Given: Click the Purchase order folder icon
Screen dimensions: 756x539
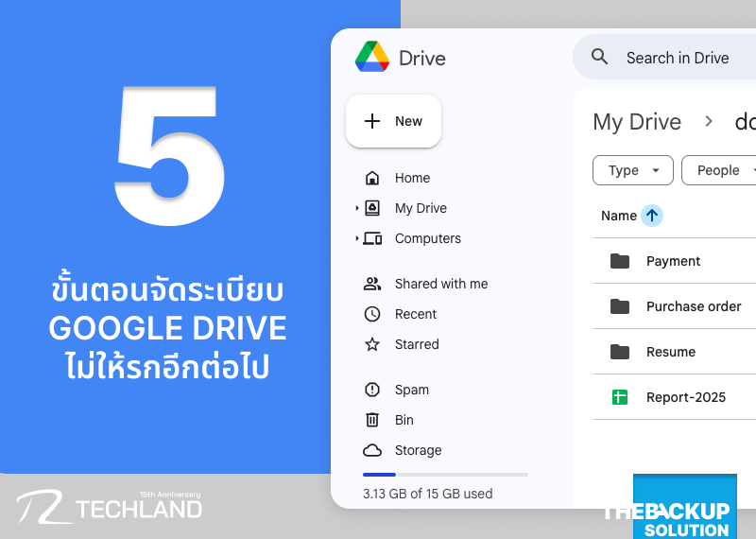Looking at the screenshot, I should click(620, 306).
